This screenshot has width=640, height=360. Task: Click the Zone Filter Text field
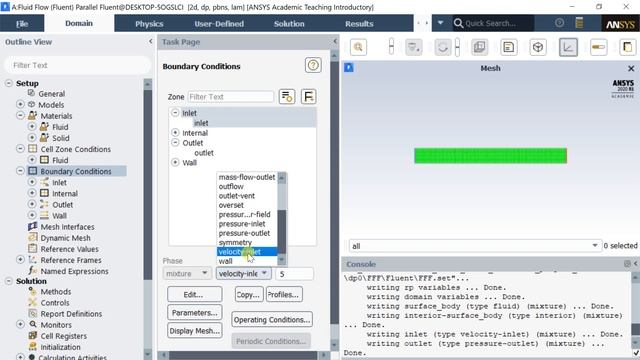tap(231, 97)
